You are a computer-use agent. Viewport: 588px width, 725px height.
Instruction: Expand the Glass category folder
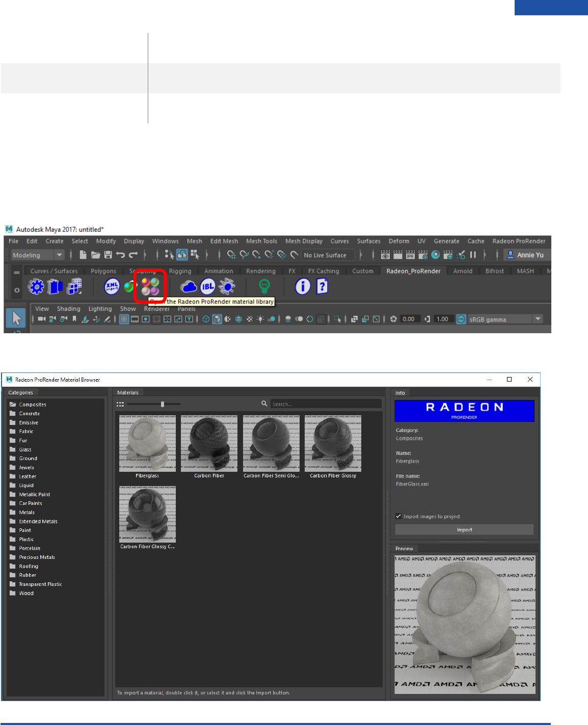pos(20,449)
